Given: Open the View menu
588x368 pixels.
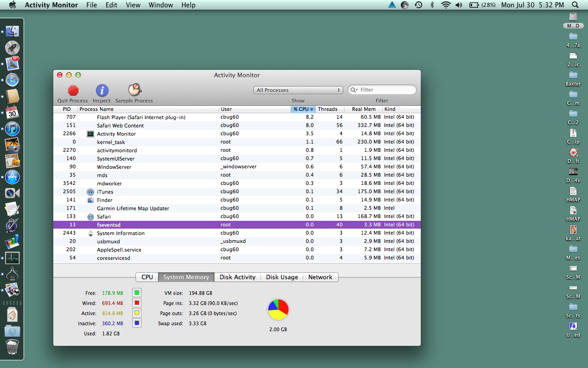Looking at the screenshot, I should point(133,5).
